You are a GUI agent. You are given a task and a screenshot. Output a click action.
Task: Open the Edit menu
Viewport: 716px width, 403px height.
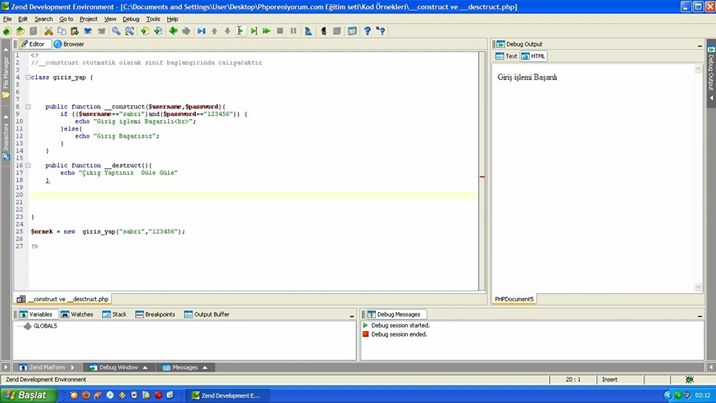point(23,19)
